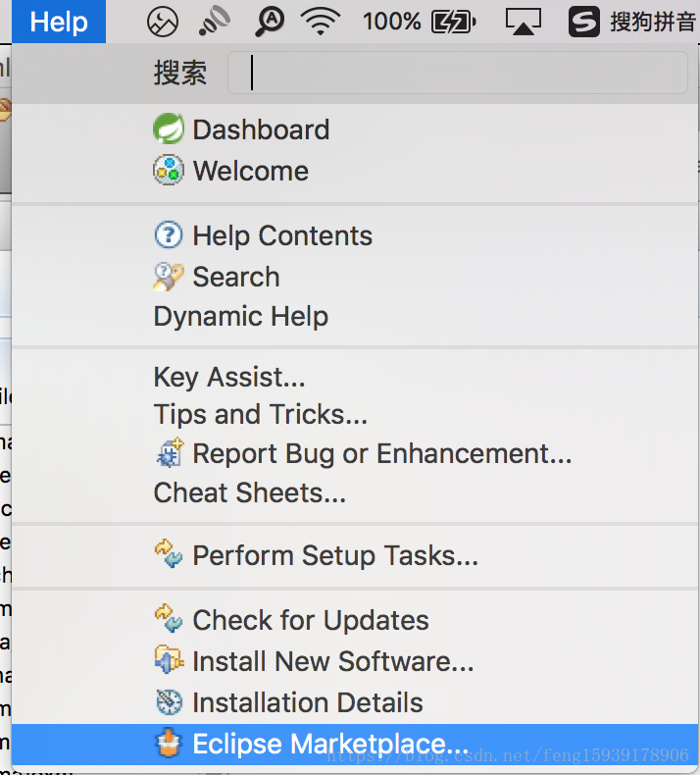Open the Dashboard menu item

pyautogui.click(x=355, y=129)
